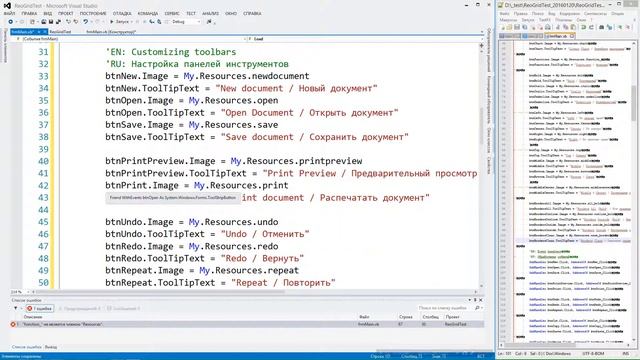Click the Save icon in the right editor toolbar
Viewport: 640px width, 360px height.
tap(517, 27)
